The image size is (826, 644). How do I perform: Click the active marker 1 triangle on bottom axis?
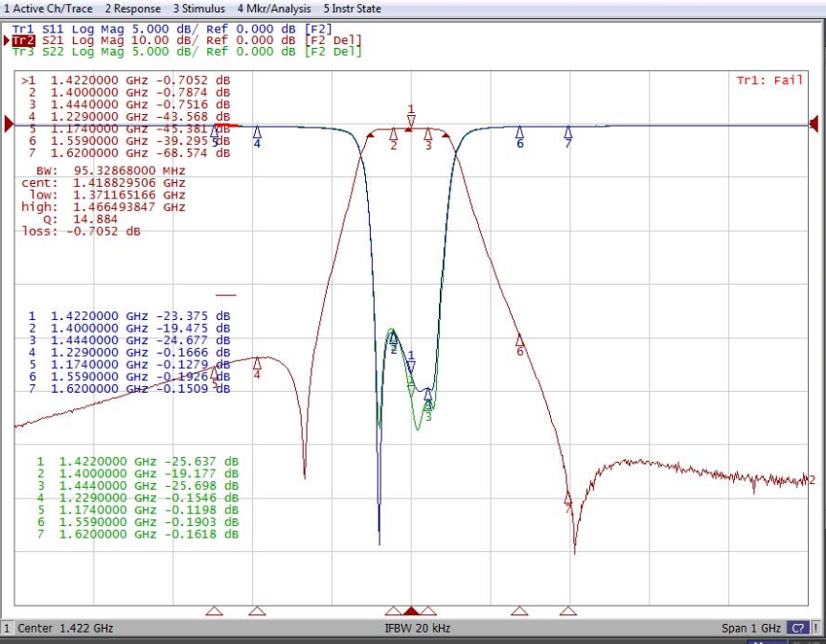click(411, 610)
